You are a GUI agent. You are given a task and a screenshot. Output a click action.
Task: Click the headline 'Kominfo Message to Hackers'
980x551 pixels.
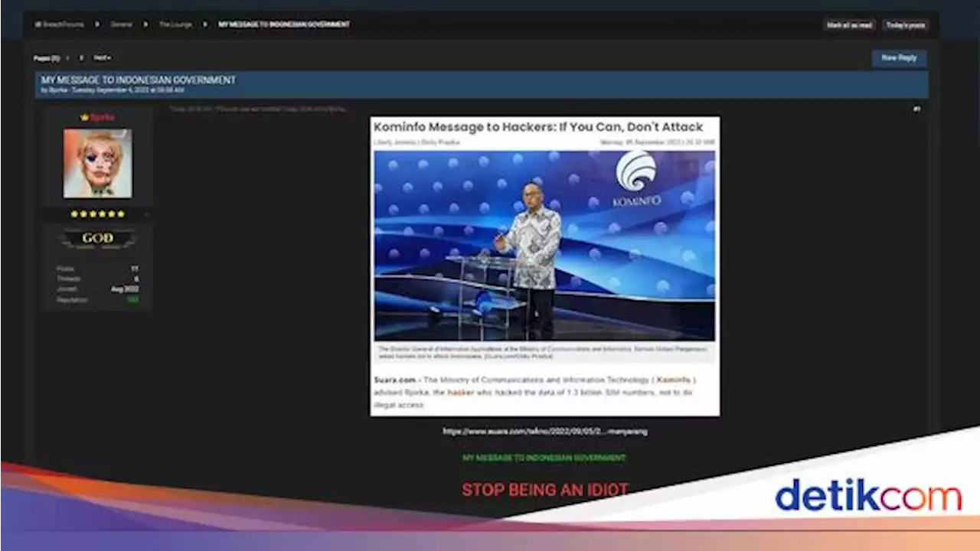coord(538,127)
